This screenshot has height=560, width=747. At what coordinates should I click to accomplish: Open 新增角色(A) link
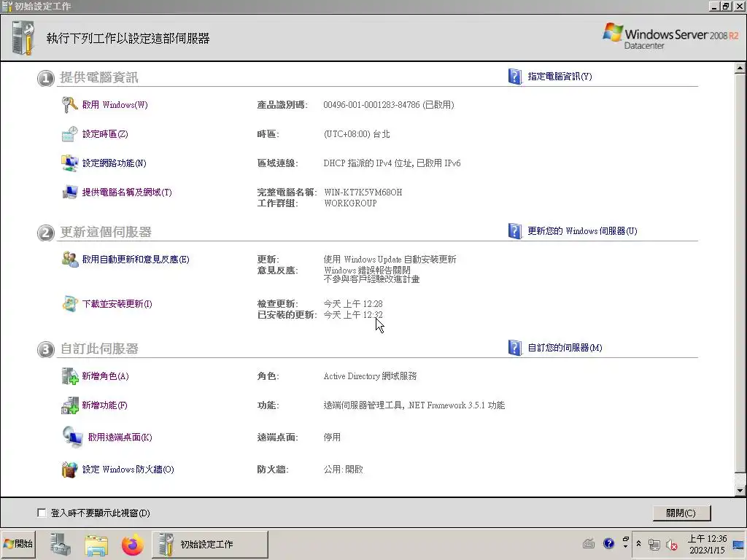point(105,376)
